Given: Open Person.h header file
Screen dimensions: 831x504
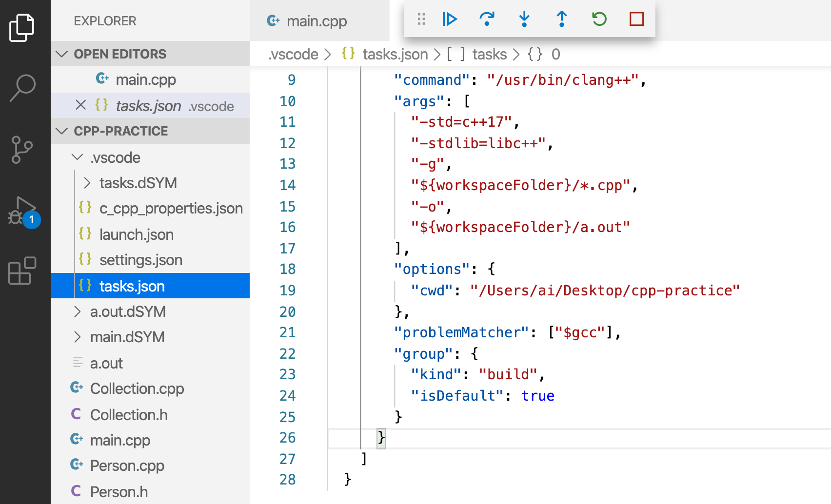Looking at the screenshot, I should [150, 491].
